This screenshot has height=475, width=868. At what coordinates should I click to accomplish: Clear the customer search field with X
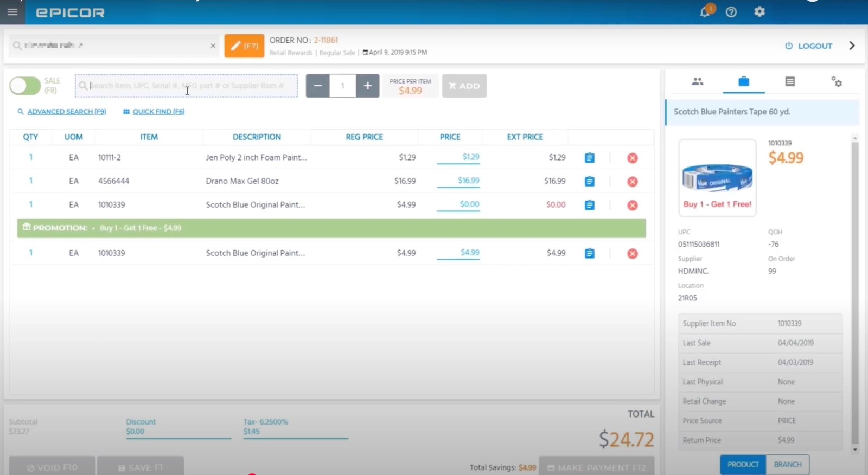[x=213, y=46]
